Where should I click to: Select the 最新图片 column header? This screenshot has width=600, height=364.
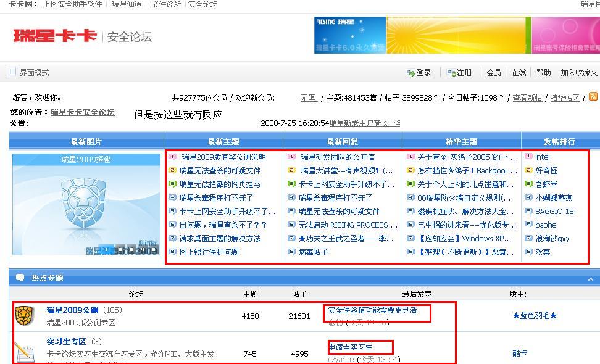(x=86, y=141)
